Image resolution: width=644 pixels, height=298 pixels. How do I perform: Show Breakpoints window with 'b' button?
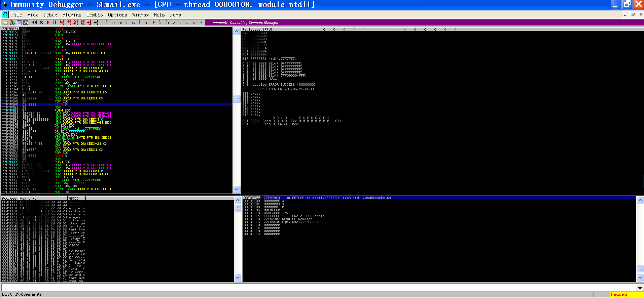click(x=167, y=23)
